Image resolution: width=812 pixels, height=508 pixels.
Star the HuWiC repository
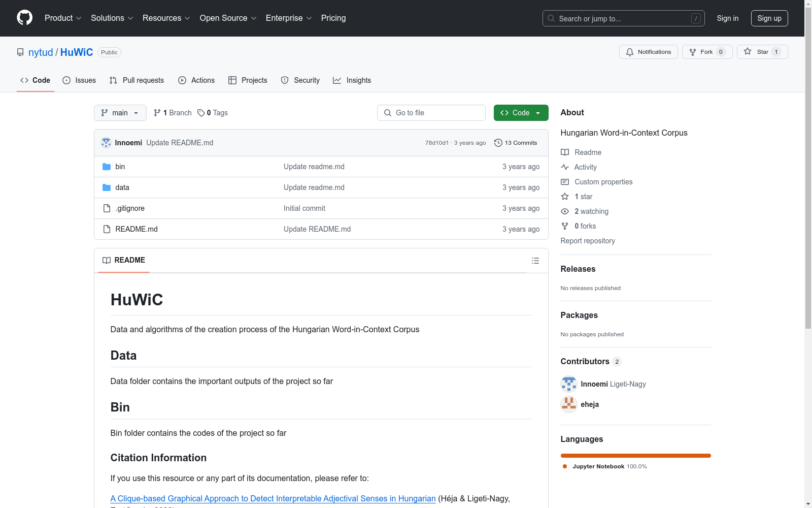(x=762, y=52)
